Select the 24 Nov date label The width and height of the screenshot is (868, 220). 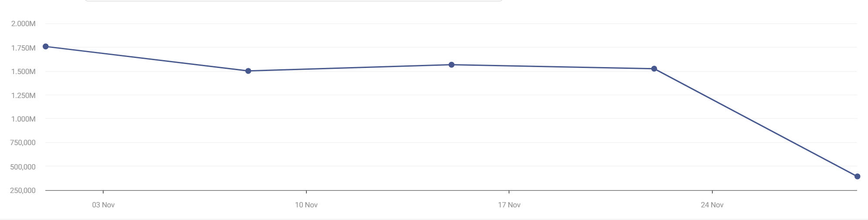(x=712, y=205)
